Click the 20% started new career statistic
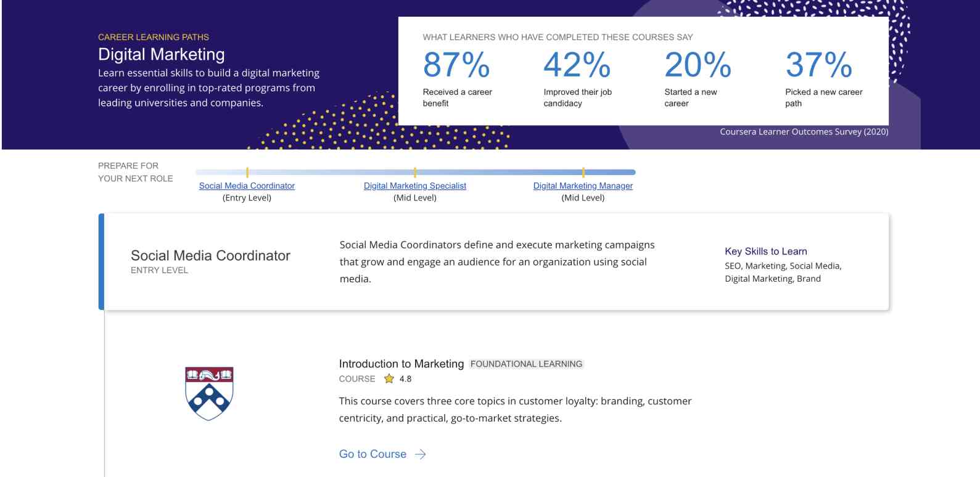 point(698,65)
